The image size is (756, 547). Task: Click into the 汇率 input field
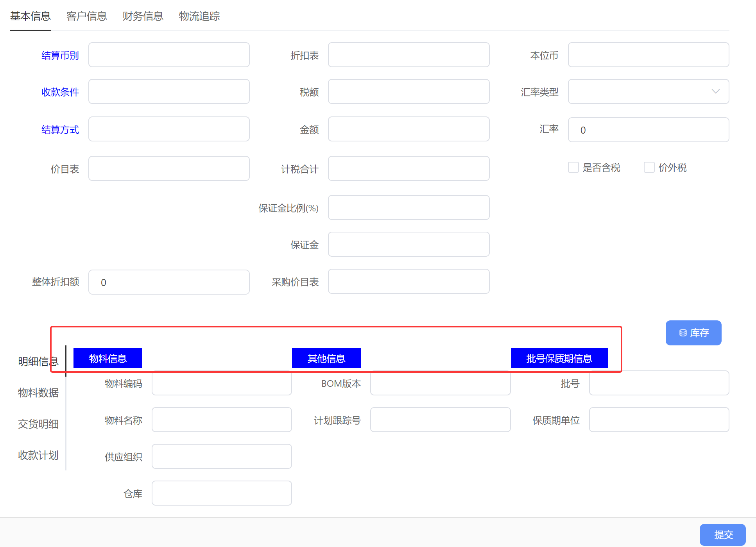click(648, 130)
